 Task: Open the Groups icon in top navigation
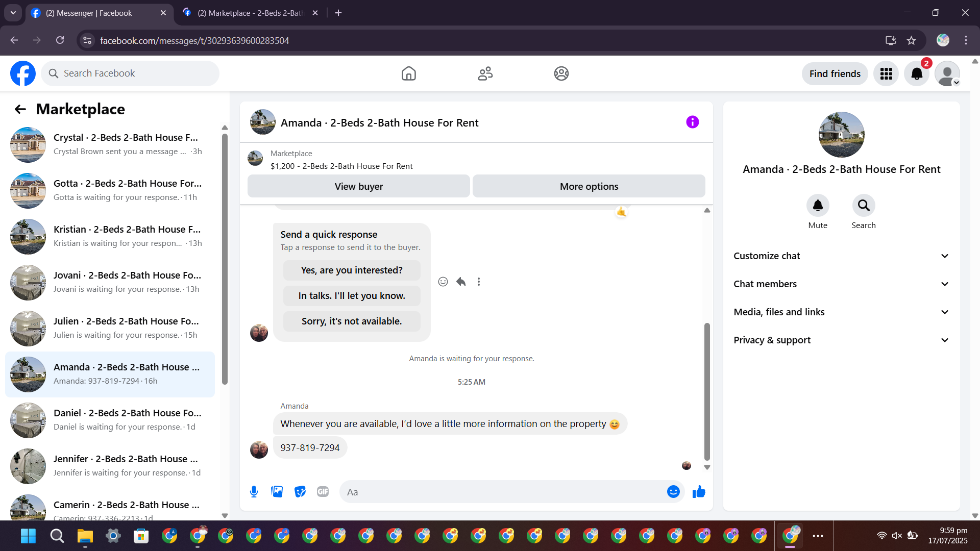tap(561, 73)
